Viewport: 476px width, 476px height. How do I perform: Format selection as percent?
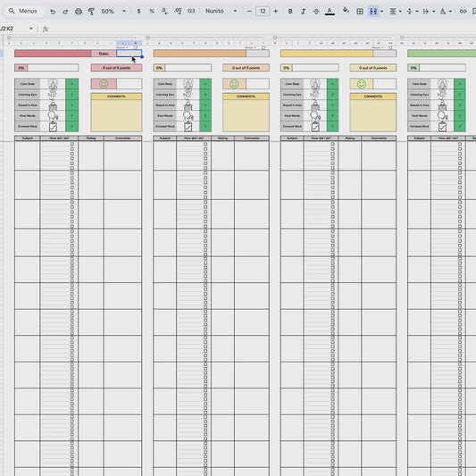[x=152, y=12]
